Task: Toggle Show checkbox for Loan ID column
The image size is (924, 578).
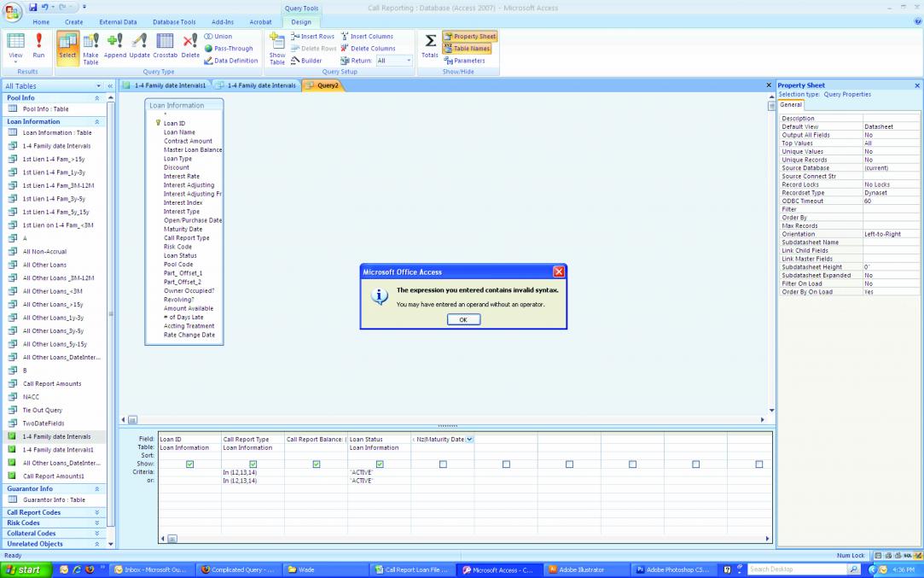Action: (189, 464)
